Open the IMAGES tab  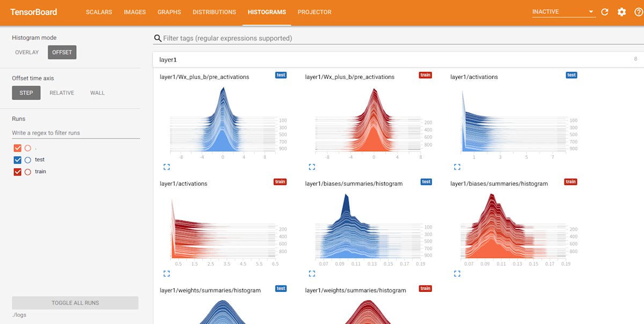[x=135, y=12]
